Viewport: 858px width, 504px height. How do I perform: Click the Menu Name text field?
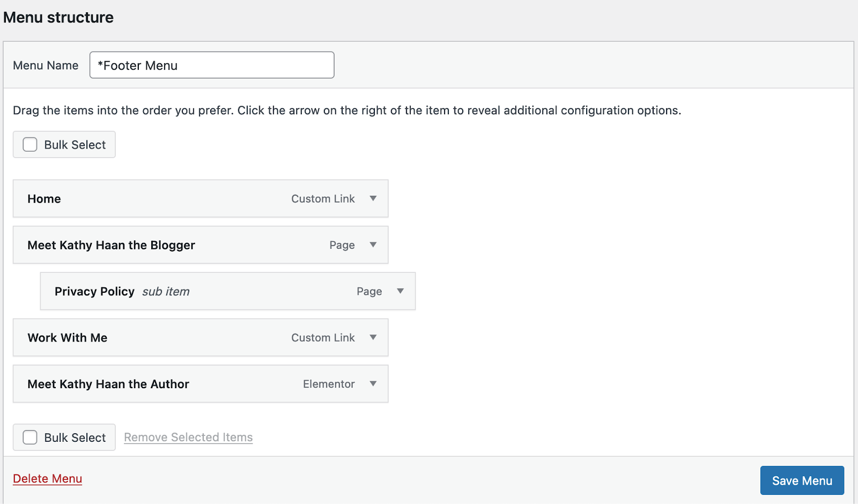(x=212, y=65)
